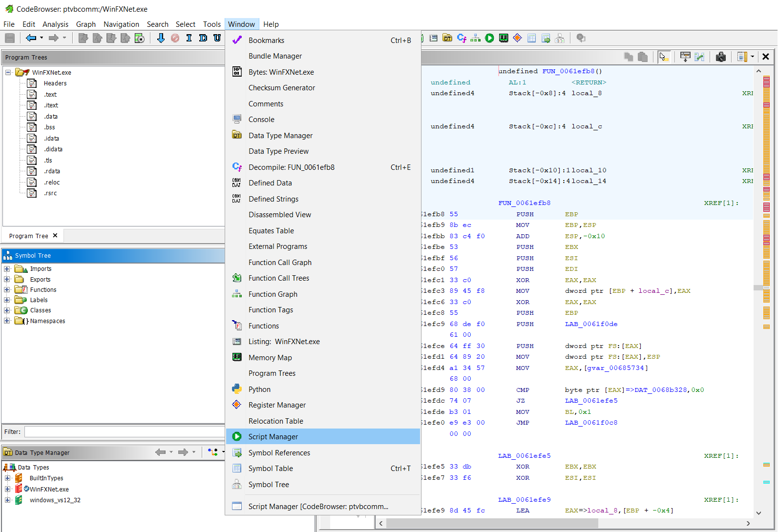
Task: Open Symbol Table from Window menu
Action: pyautogui.click(x=323, y=469)
